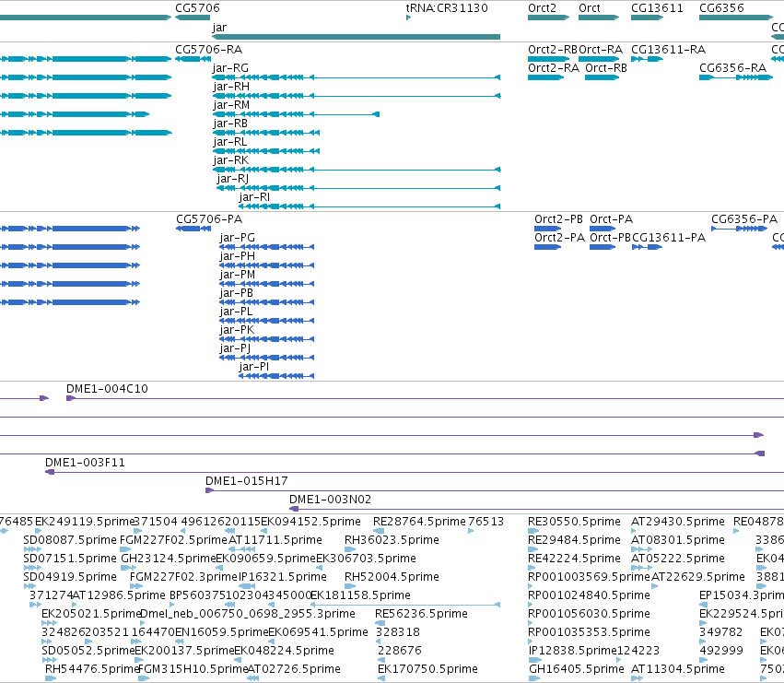
Task: Select the Orct-PA protein label
Action: [x=611, y=219]
